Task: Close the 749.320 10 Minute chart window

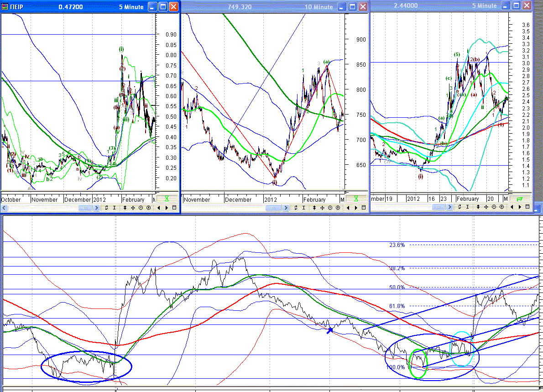Action: pyautogui.click(x=363, y=6)
